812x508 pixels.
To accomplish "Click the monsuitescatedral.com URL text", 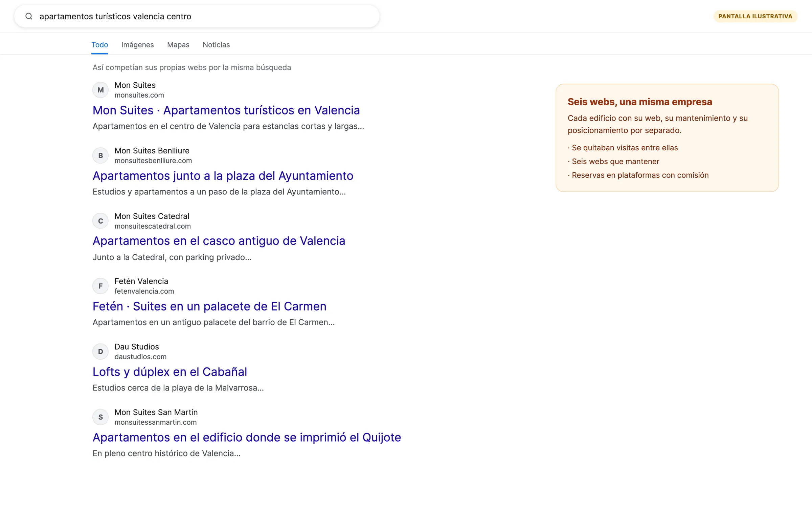I will click(153, 226).
